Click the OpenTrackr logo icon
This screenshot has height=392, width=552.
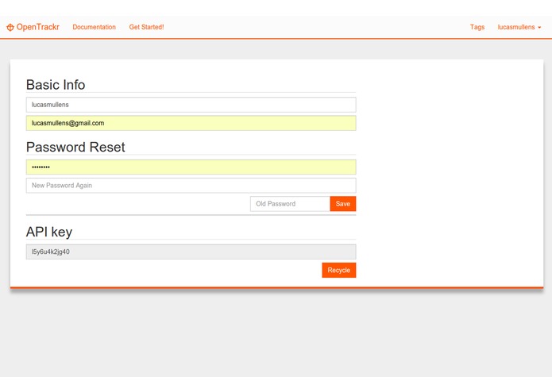point(10,27)
